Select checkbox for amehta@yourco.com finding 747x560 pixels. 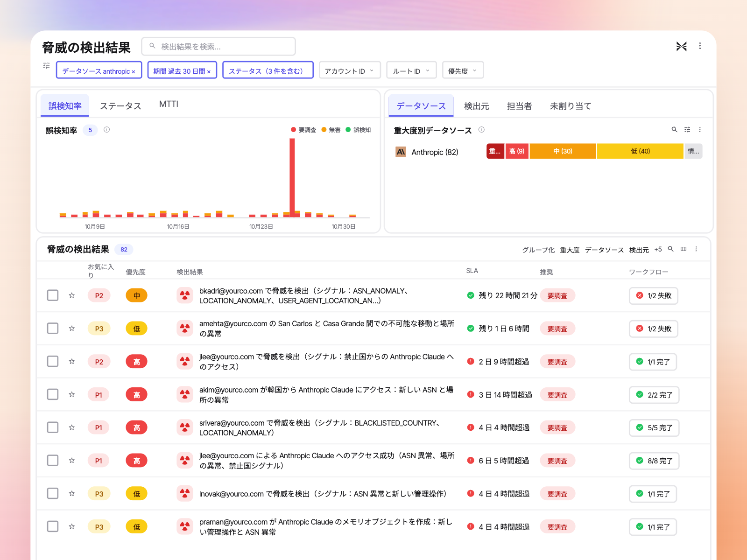(x=53, y=329)
